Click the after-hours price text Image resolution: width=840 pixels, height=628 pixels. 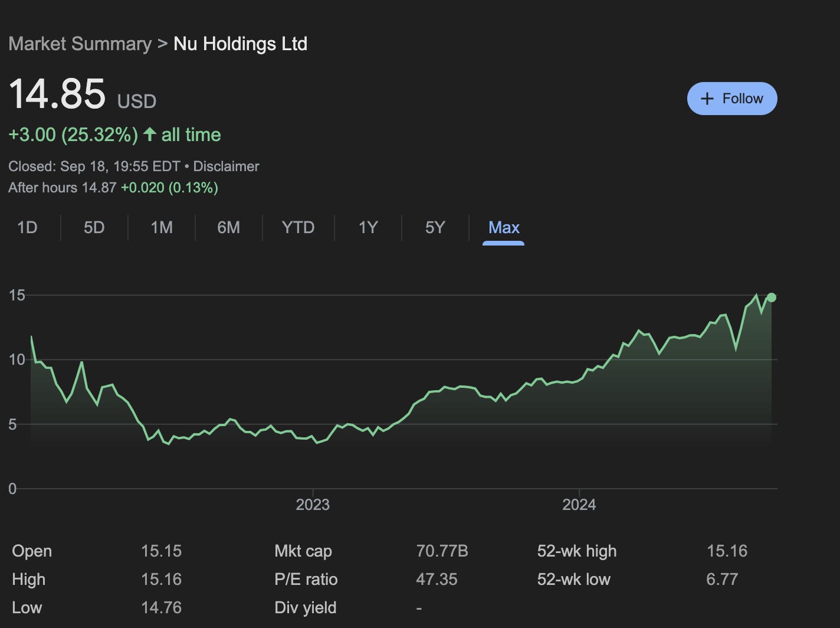coord(112,188)
